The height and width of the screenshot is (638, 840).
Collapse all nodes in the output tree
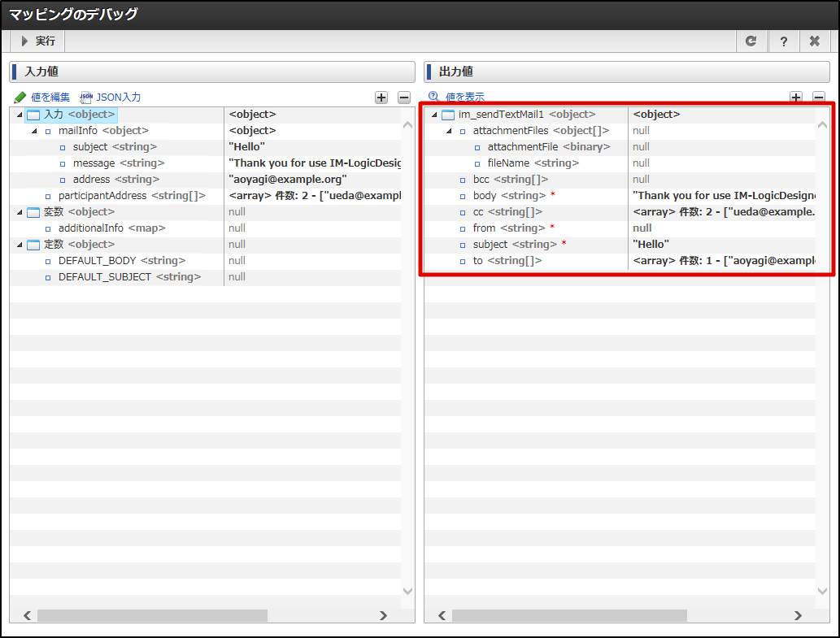click(819, 97)
